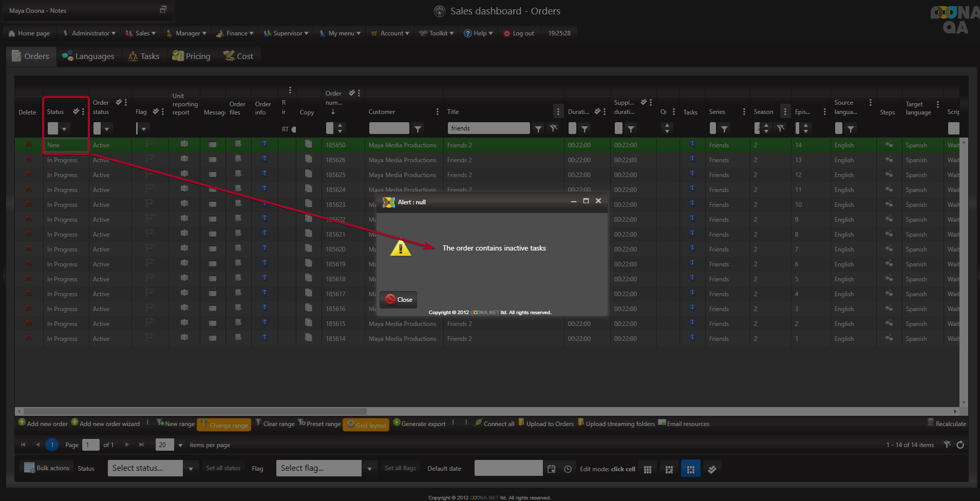
Task: Close the inactive tasks alert dialog
Action: click(399, 300)
